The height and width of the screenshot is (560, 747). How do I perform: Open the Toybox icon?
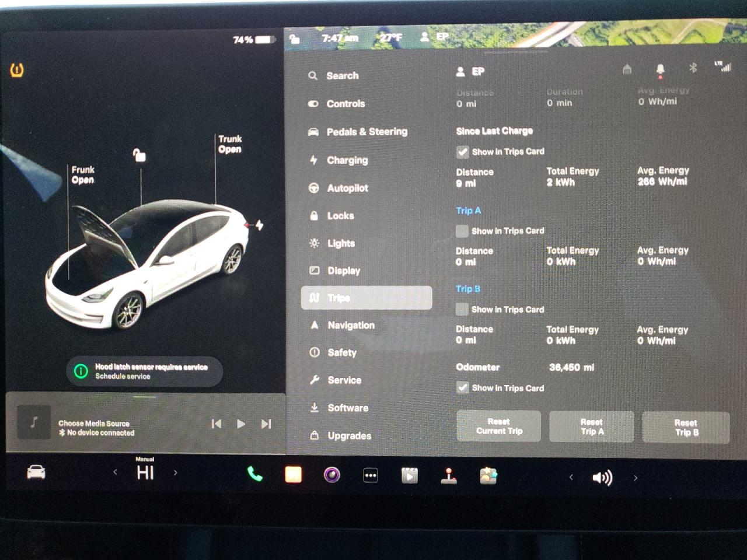click(x=488, y=477)
